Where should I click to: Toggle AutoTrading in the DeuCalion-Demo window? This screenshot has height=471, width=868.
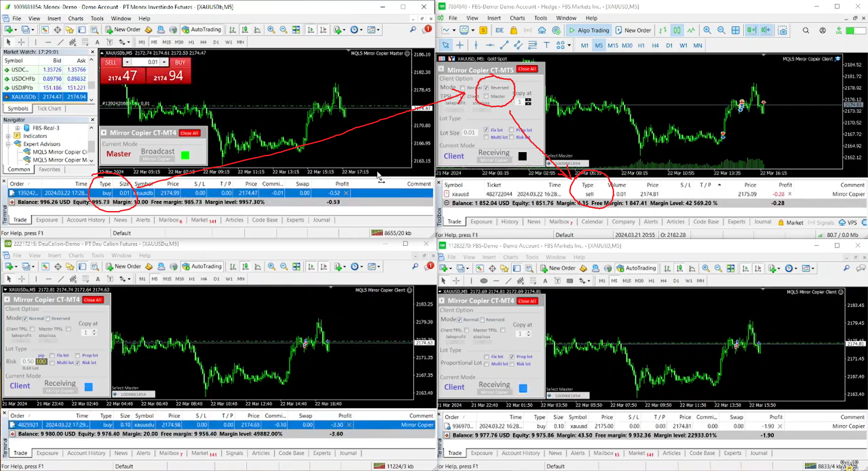pyautogui.click(x=202, y=266)
